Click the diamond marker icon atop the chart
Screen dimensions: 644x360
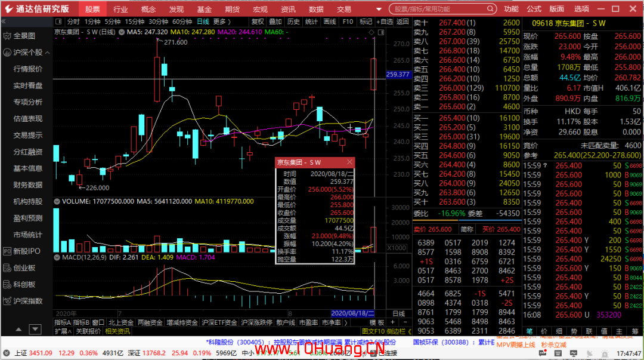pos(371,32)
